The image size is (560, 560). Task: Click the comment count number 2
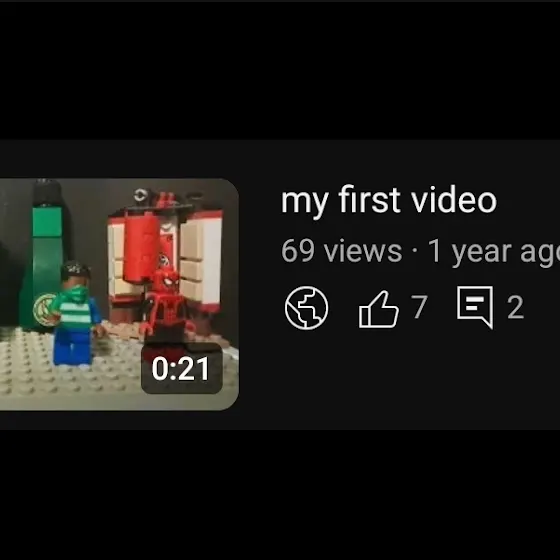pyautogui.click(x=515, y=307)
